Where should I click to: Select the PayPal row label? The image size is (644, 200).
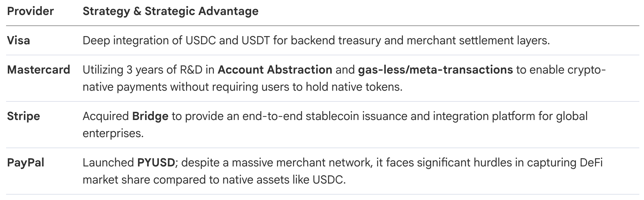click(x=26, y=163)
